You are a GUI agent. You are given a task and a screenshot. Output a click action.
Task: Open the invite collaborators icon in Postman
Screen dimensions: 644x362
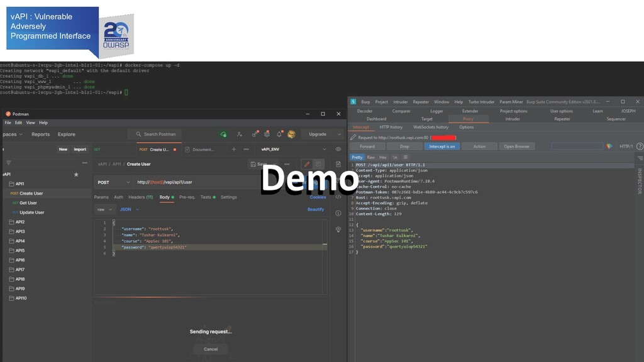click(240, 134)
